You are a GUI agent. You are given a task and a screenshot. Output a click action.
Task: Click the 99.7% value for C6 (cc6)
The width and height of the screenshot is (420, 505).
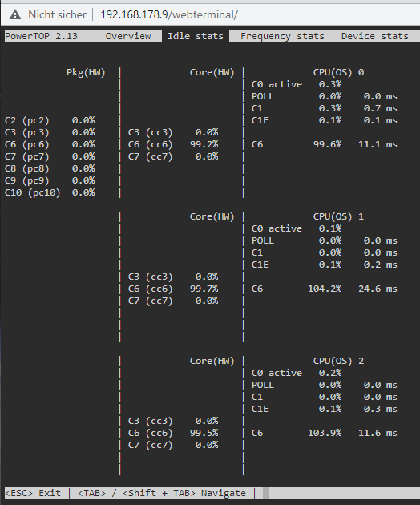204,289
